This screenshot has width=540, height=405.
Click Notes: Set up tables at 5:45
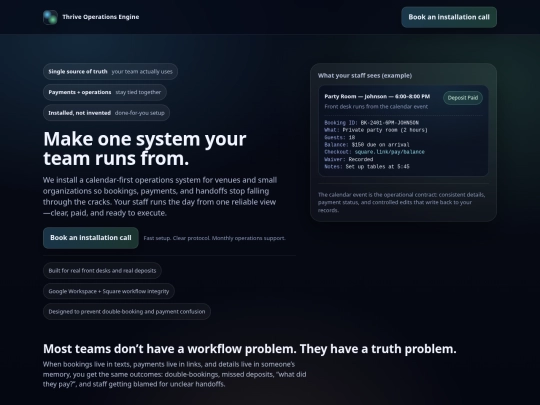point(367,167)
